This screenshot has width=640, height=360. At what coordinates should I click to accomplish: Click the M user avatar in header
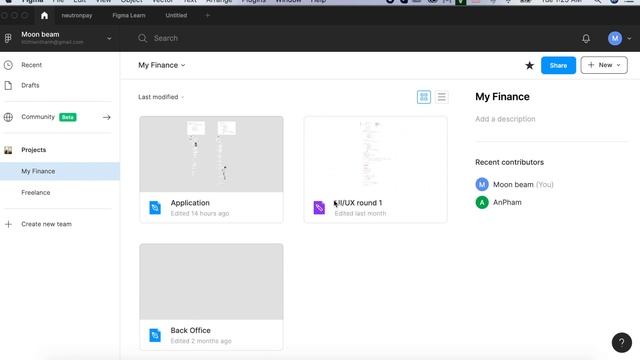(615, 38)
